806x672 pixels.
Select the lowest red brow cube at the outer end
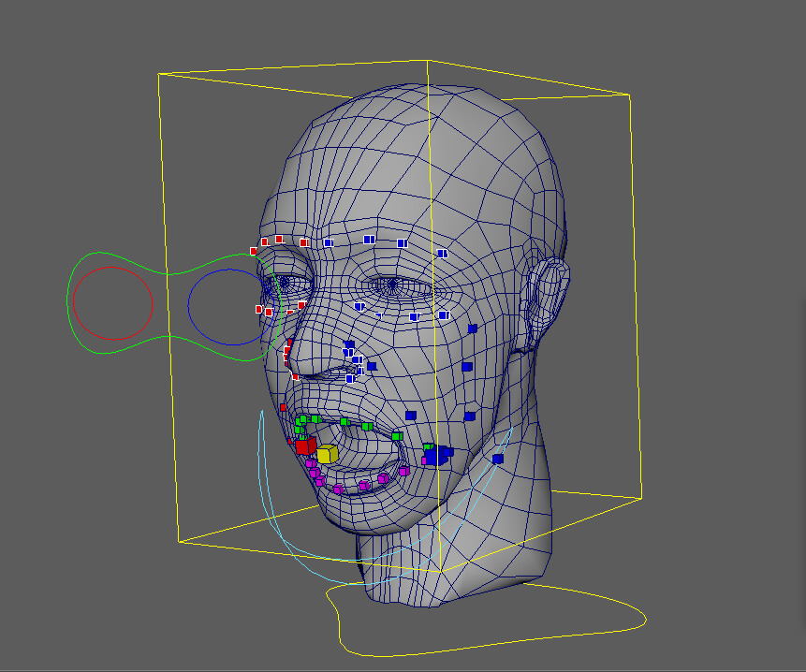[254, 251]
